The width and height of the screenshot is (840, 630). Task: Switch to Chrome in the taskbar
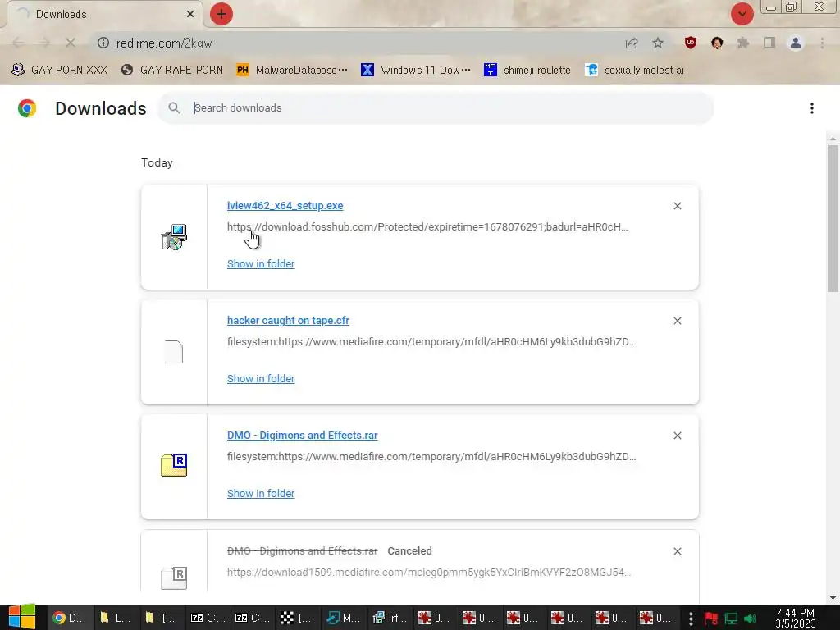70,619
